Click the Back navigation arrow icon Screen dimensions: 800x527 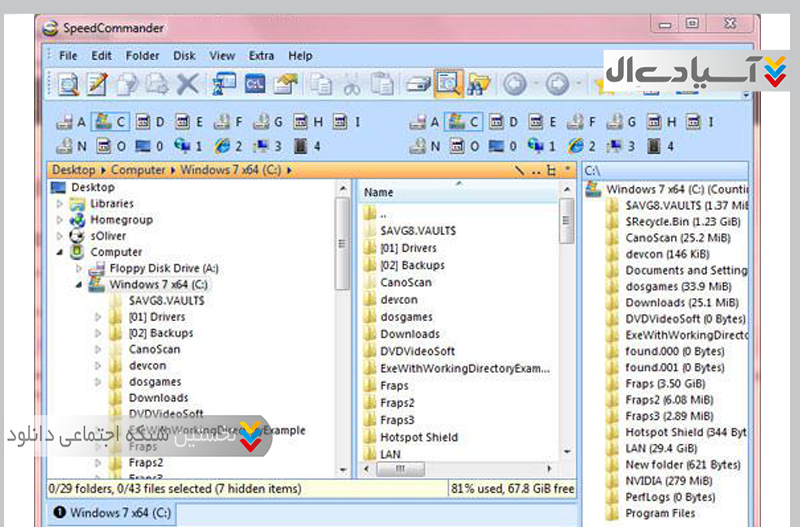tap(515, 85)
